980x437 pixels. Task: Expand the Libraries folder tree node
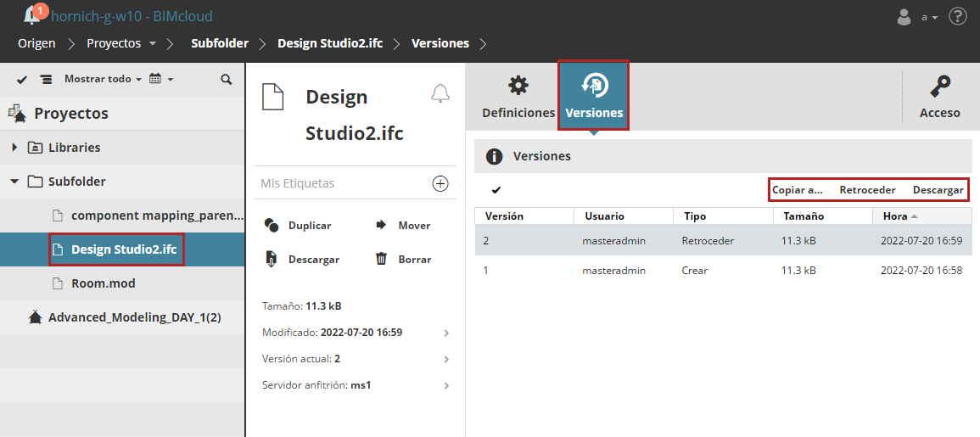coord(14,148)
